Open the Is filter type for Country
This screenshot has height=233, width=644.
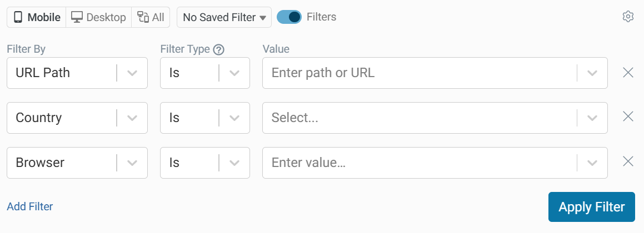pyautogui.click(x=234, y=118)
